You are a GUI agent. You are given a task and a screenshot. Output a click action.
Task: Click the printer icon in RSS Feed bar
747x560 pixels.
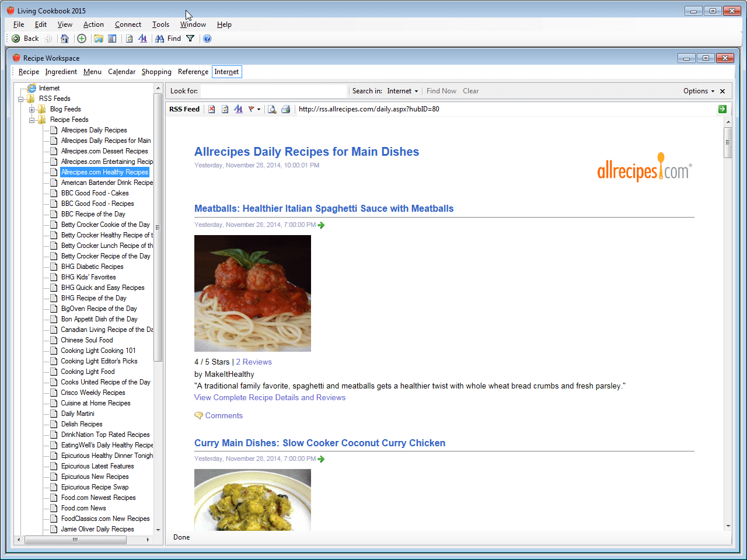click(x=285, y=109)
